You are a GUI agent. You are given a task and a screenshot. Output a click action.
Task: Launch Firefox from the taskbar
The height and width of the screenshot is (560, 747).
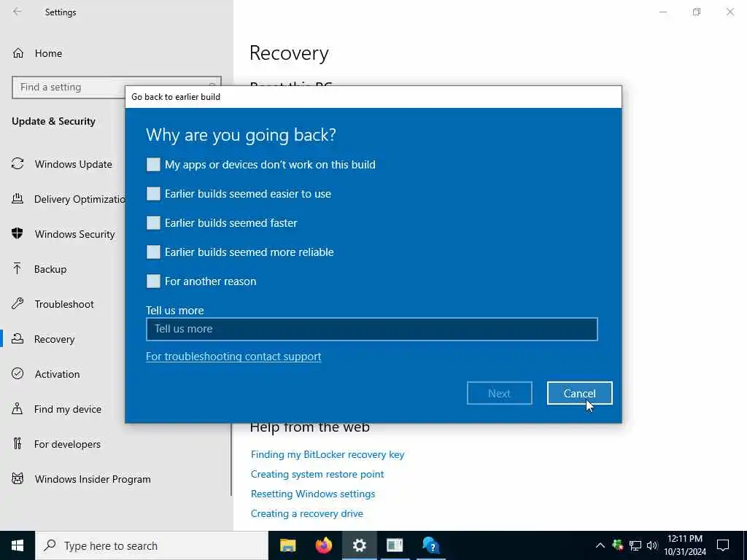323,545
